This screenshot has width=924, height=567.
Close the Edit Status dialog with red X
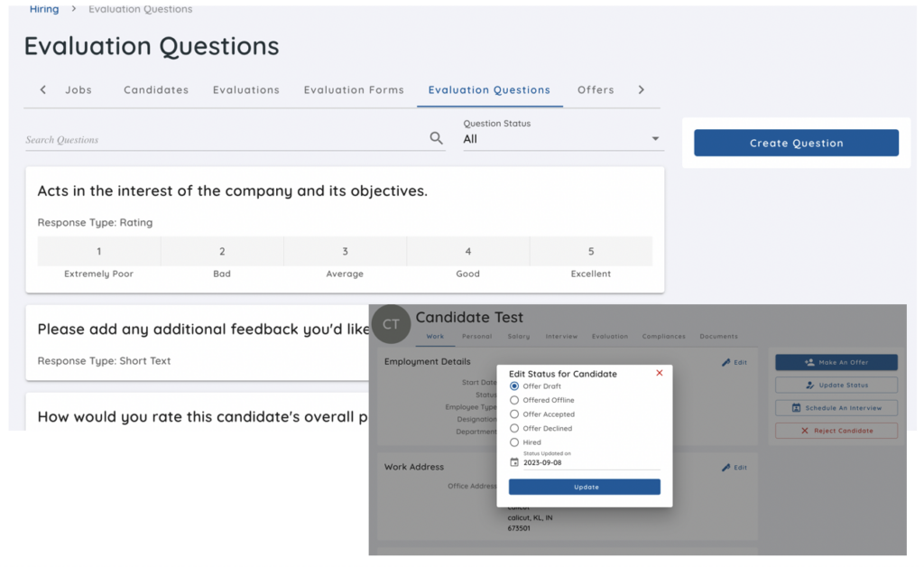(x=659, y=373)
